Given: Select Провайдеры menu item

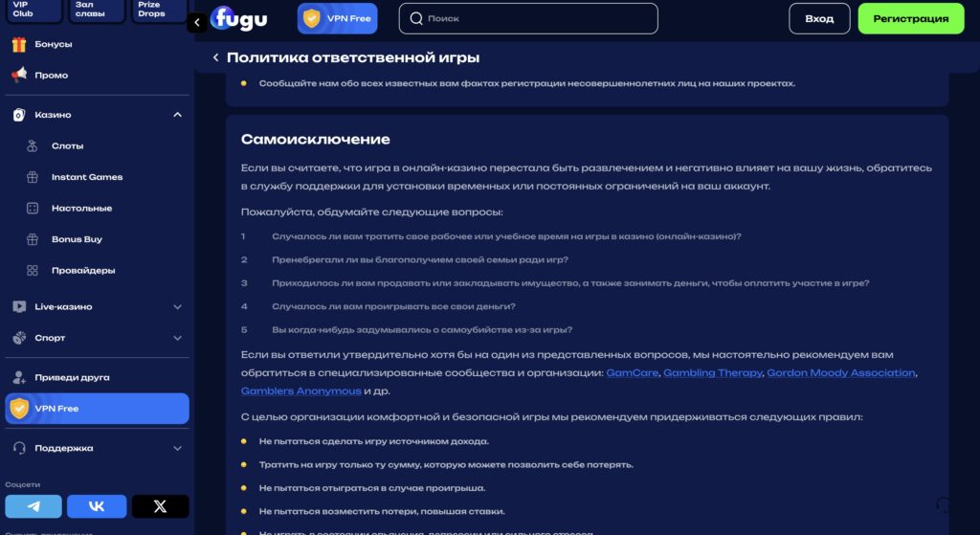Looking at the screenshot, I should pyautogui.click(x=83, y=270).
